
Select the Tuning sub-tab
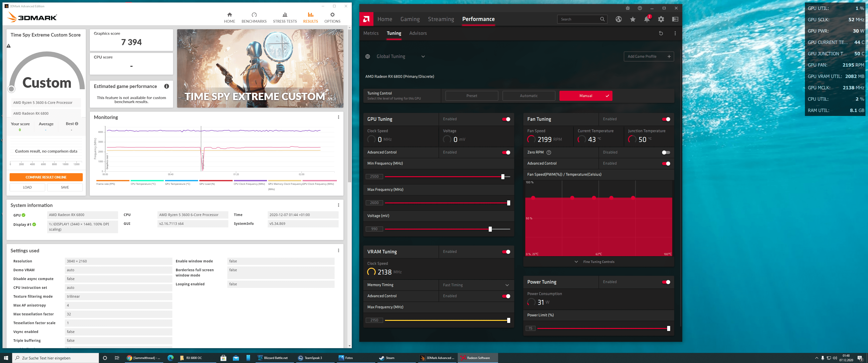click(x=394, y=33)
